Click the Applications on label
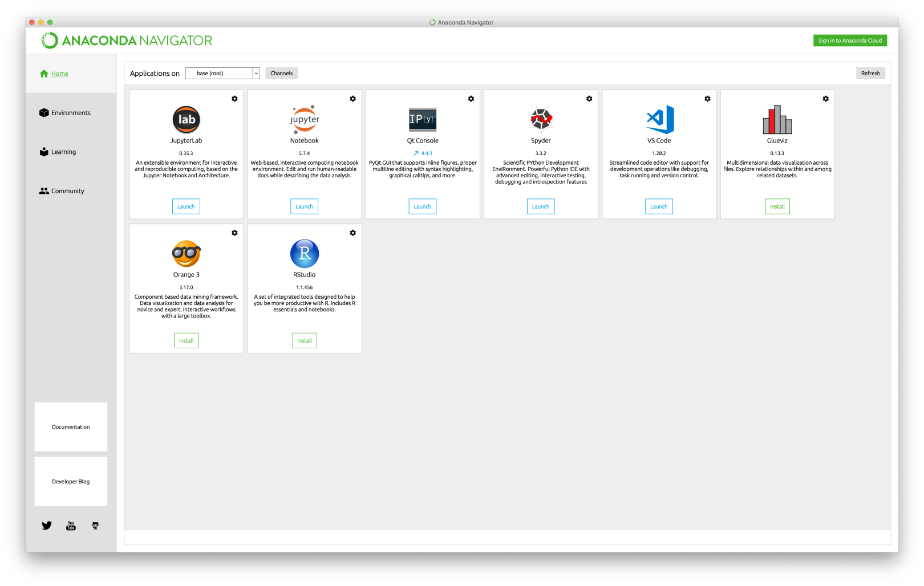The image size is (924, 586). (155, 74)
